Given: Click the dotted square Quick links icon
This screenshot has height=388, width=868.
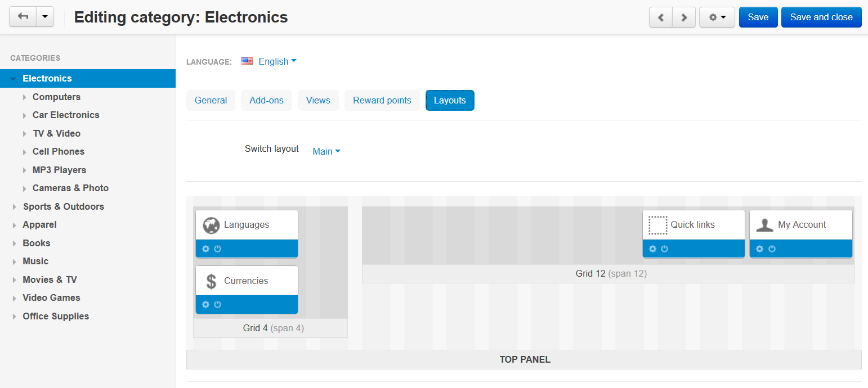Looking at the screenshot, I should pos(657,225).
